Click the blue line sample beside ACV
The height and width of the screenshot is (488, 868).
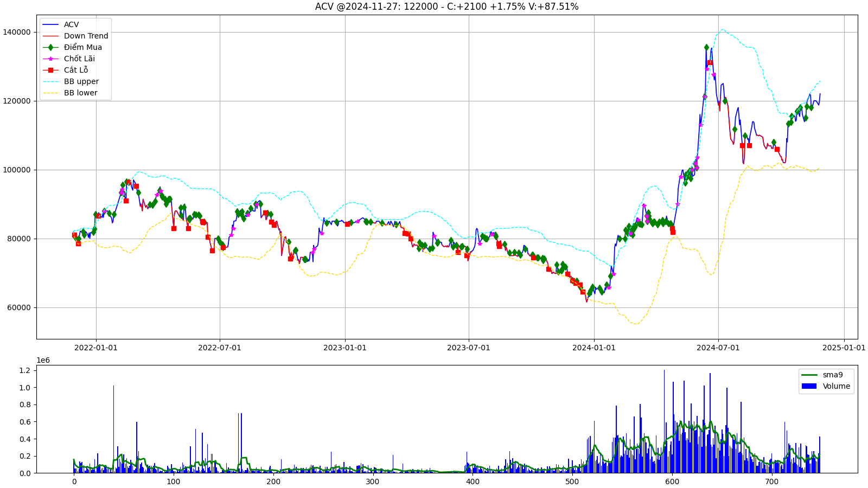coord(50,24)
